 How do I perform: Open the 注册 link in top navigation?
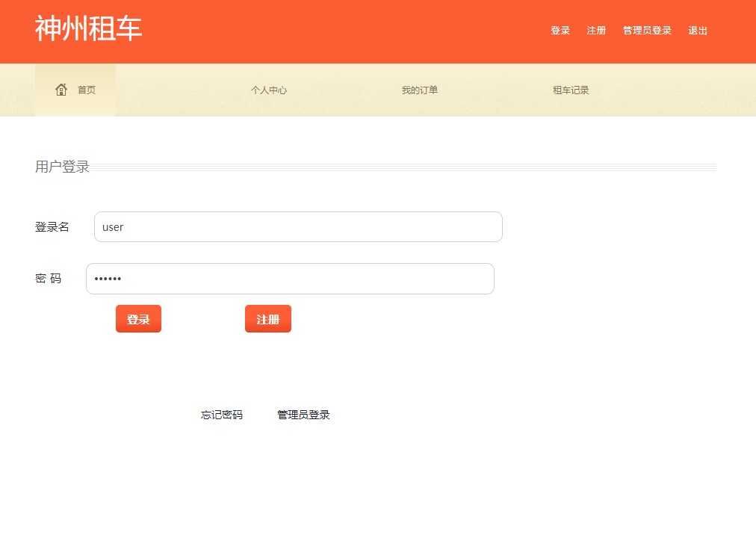(595, 31)
